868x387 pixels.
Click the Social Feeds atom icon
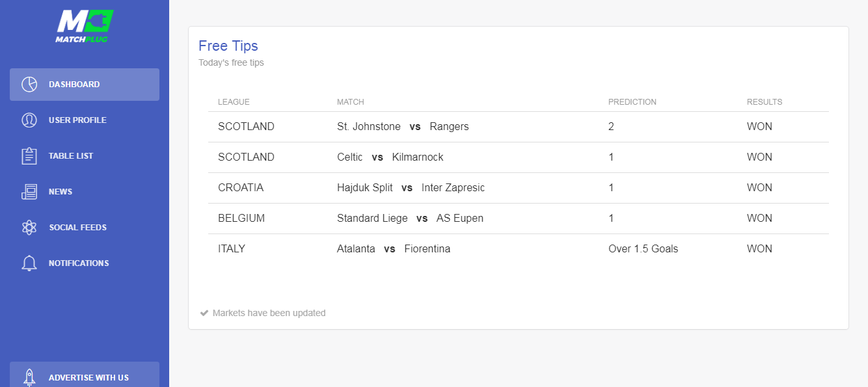pos(29,228)
